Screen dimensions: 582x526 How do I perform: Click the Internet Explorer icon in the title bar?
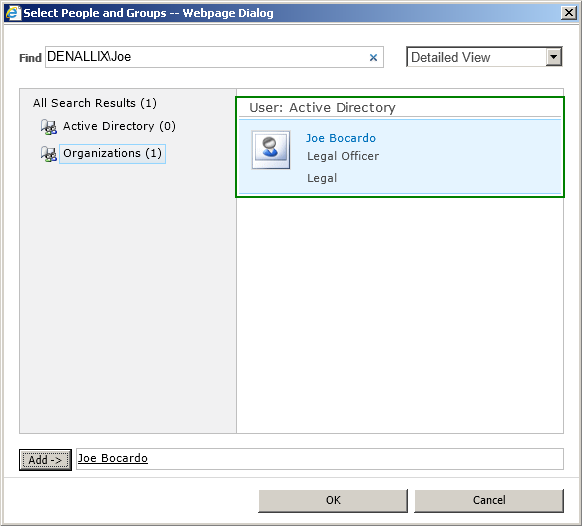pyautogui.click(x=12, y=13)
